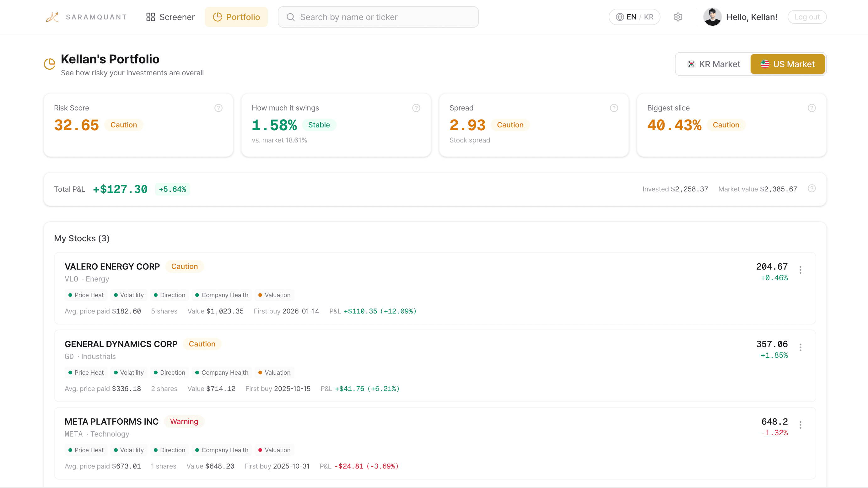Click the globe icon next to EN/KR

click(620, 17)
